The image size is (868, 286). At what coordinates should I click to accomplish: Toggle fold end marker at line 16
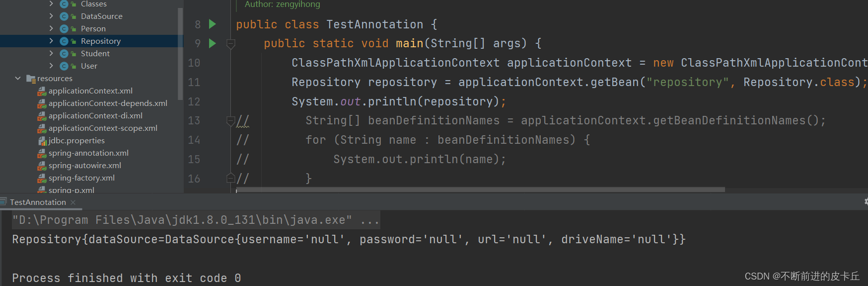point(230,178)
